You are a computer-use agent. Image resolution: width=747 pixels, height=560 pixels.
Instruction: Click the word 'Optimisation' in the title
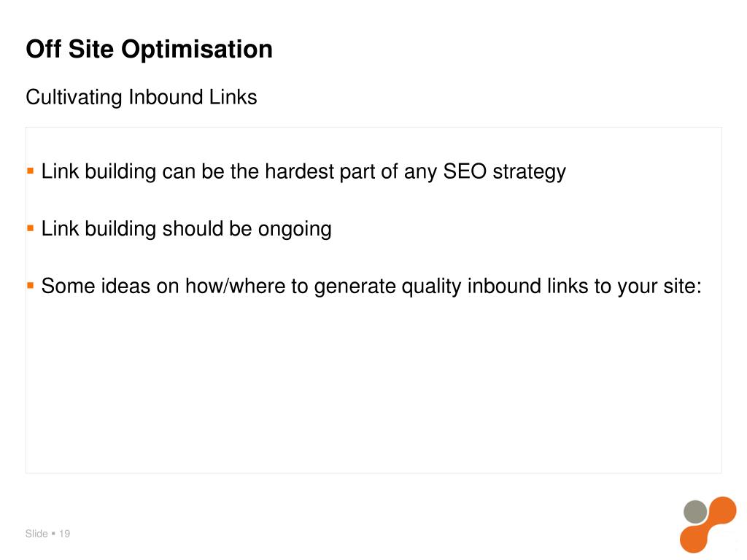pos(197,50)
